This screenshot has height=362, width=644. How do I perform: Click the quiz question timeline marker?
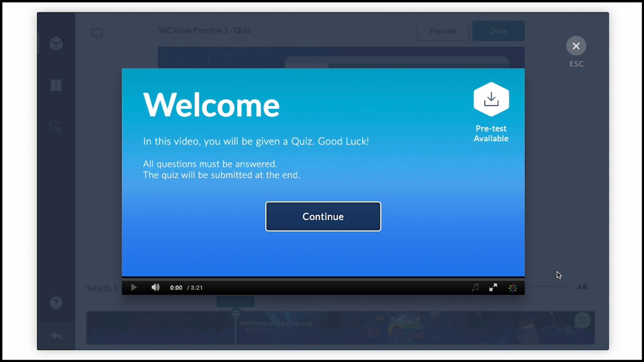[x=235, y=313]
